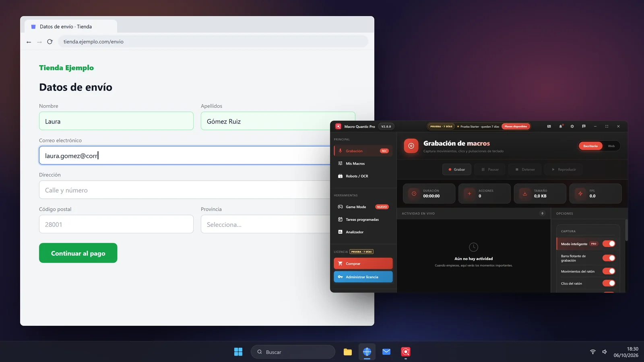Switch off Clics del ratón
The image size is (644, 362).
tap(609, 284)
